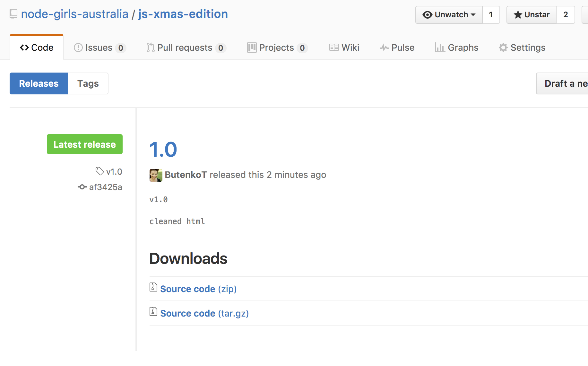Click the tar.gz file archive icon
Screen dimensions: 588x366
[x=153, y=311]
